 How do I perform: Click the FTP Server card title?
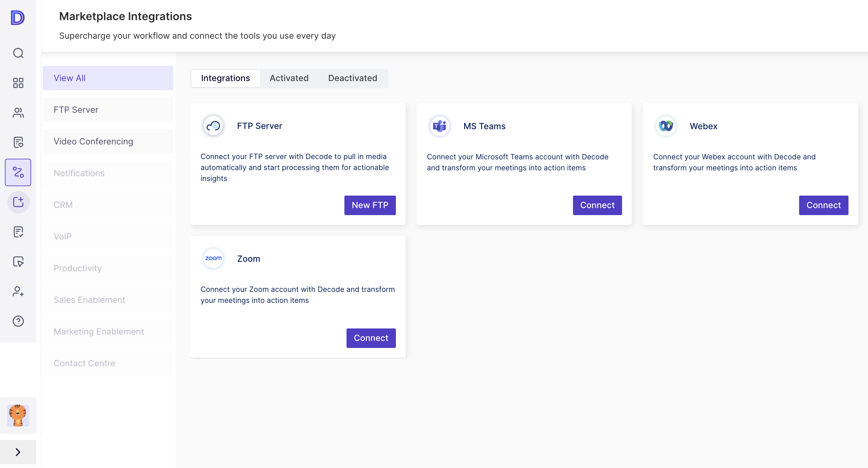(259, 126)
